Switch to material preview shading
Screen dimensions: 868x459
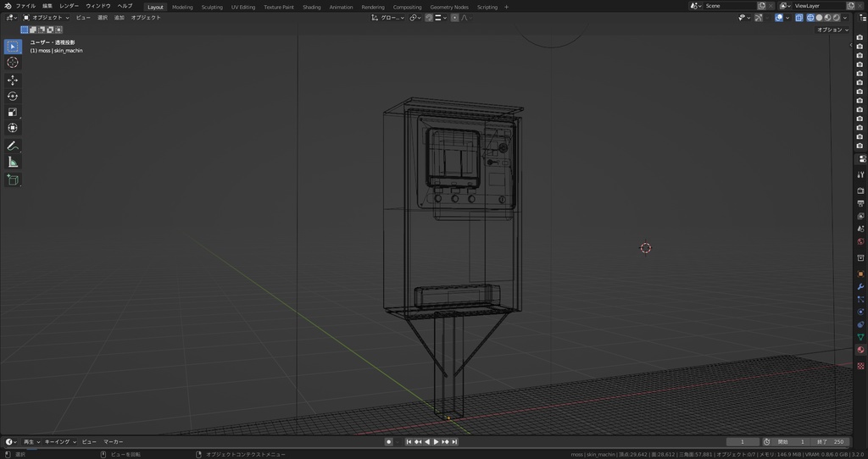pyautogui.click(x=827, y=18)
